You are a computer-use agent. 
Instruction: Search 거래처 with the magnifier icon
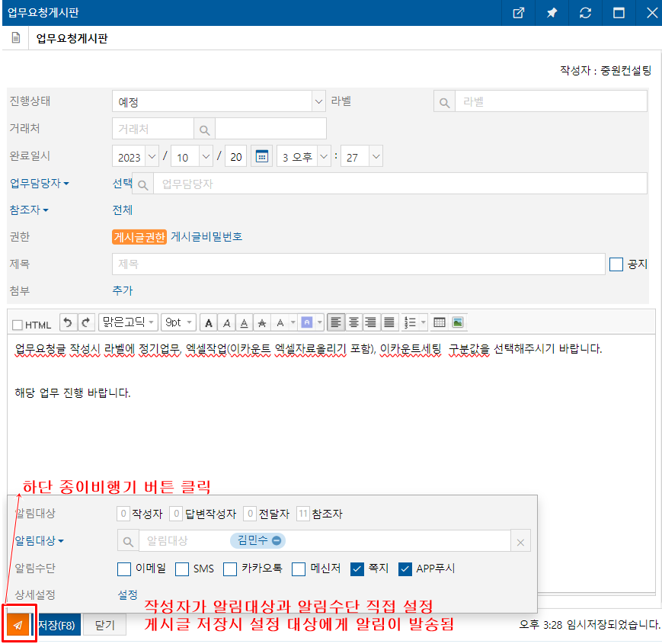tap(204, 130)
